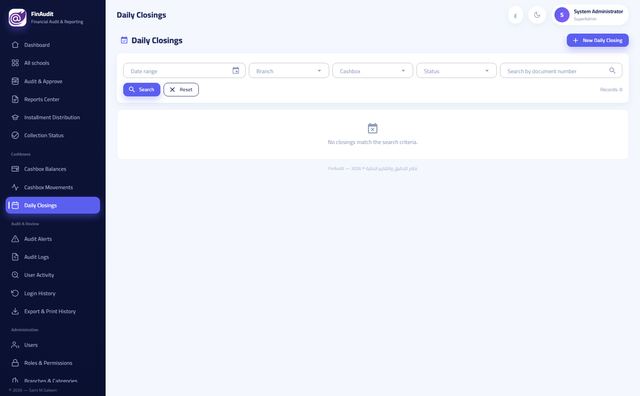Click the Audit Alerts warning triangle icon

point(15,239)
